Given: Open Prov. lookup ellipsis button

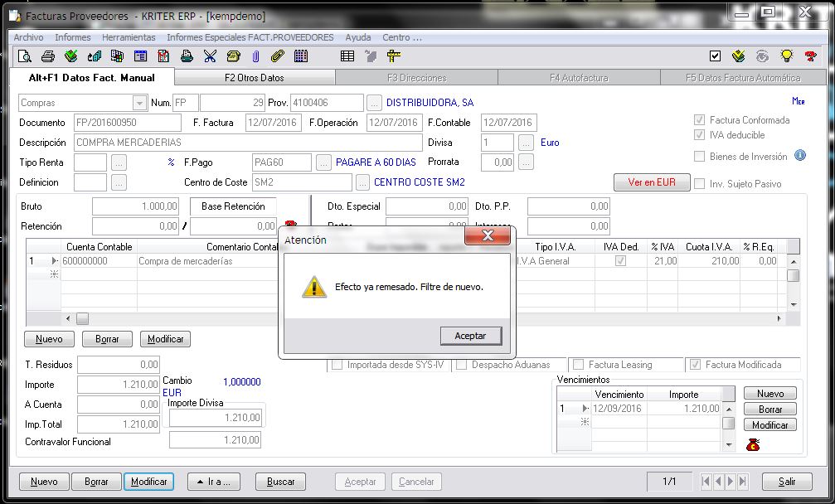Looking at the screenshot, I should pyautogui.click(x=374, y=103).
